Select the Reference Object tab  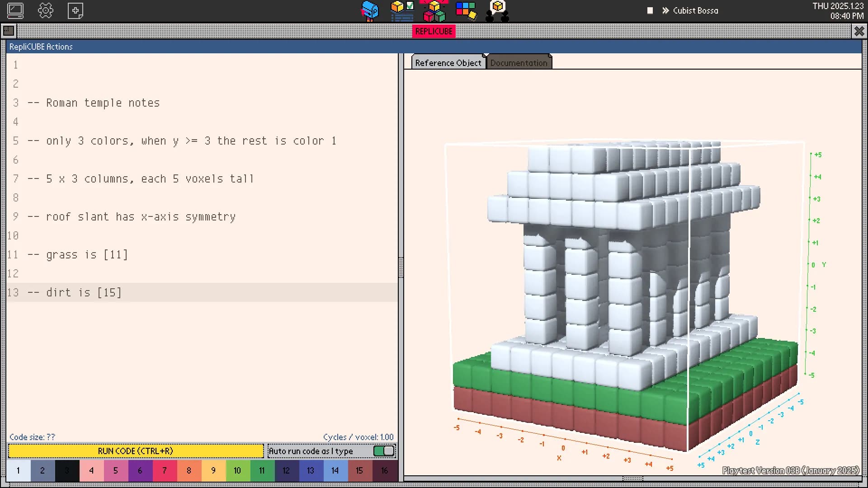click(x=448, y=63)
